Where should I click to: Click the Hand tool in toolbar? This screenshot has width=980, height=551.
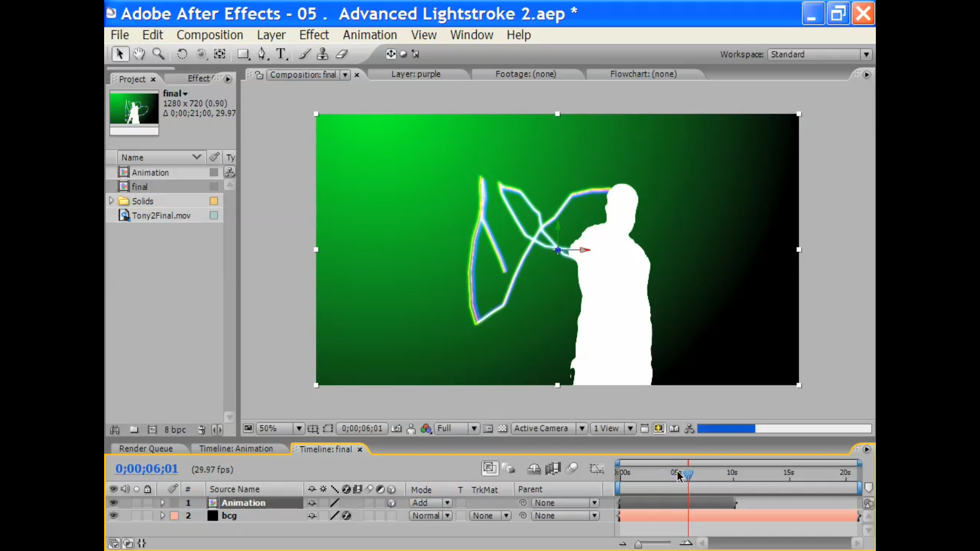point(138,54)
